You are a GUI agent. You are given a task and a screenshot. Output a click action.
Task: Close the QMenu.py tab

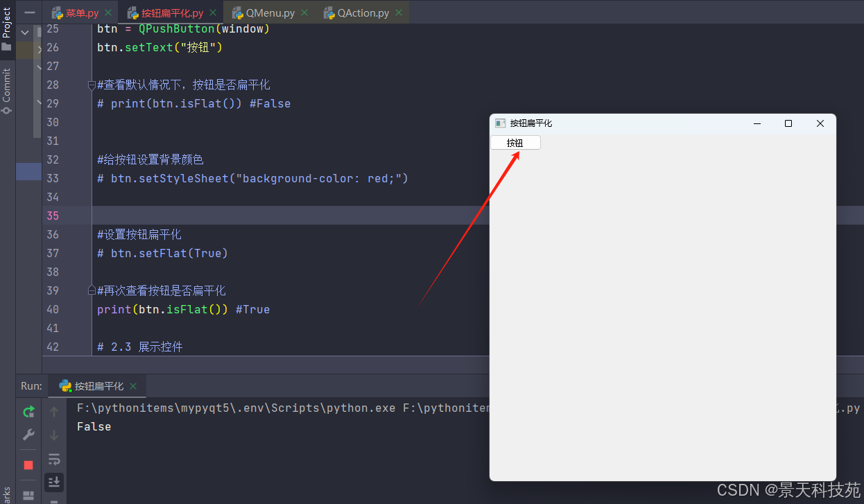coord(304,13)
